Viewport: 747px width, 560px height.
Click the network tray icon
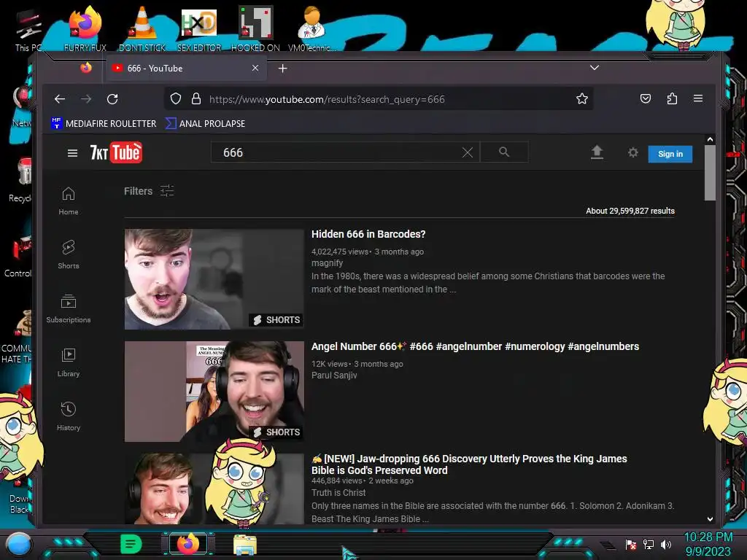tap(649, 544)
